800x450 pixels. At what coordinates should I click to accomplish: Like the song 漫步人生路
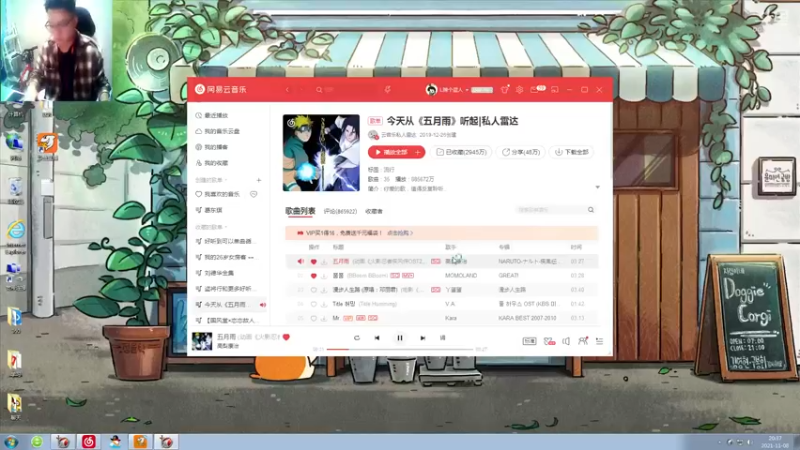click(x=313, y=290)
